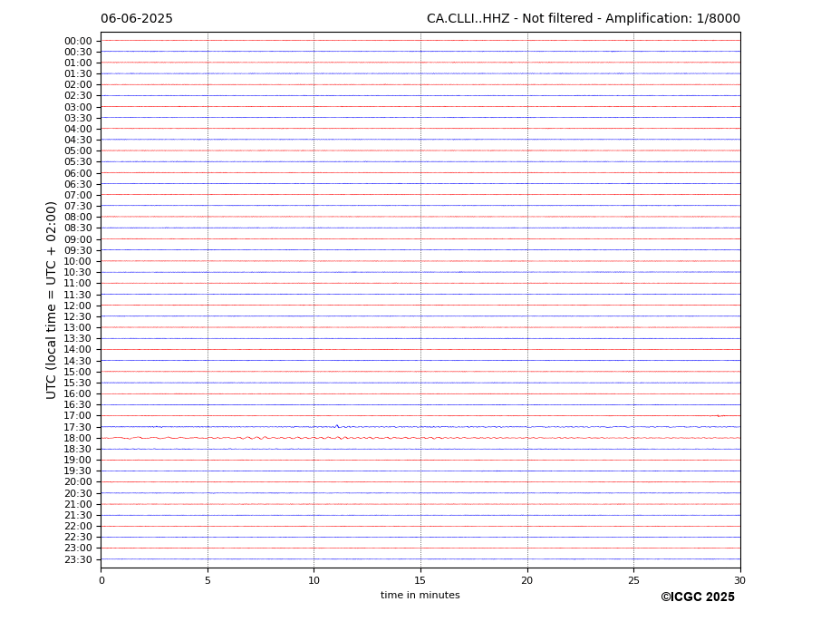Click the 05:30 time row label
The height and width of the screenshot is (631, 840).
point(78,162)
